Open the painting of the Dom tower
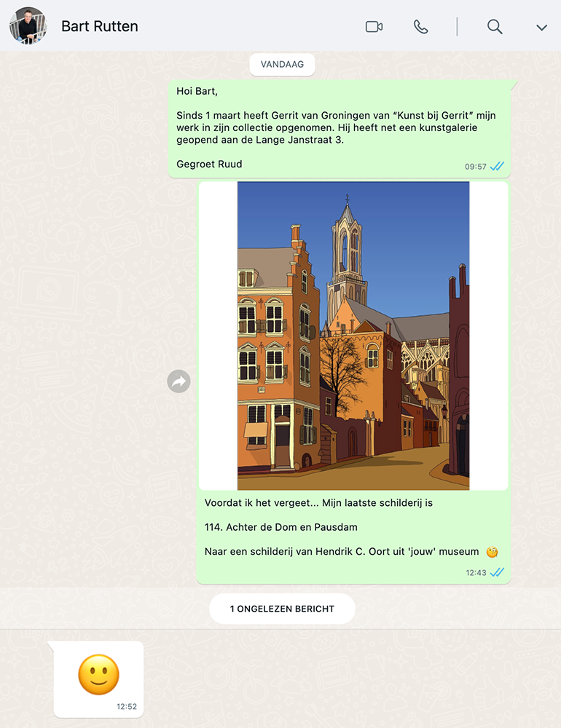 [x=353, y=336]
